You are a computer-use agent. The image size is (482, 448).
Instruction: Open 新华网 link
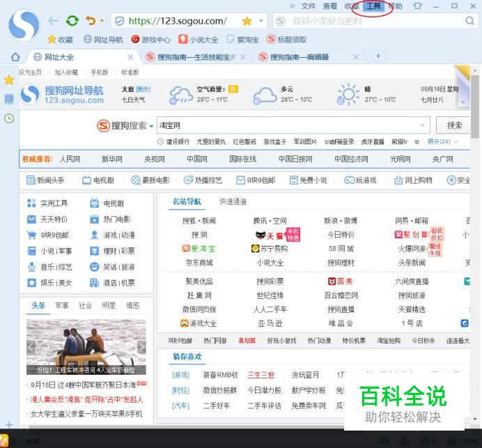click(112, 159)
